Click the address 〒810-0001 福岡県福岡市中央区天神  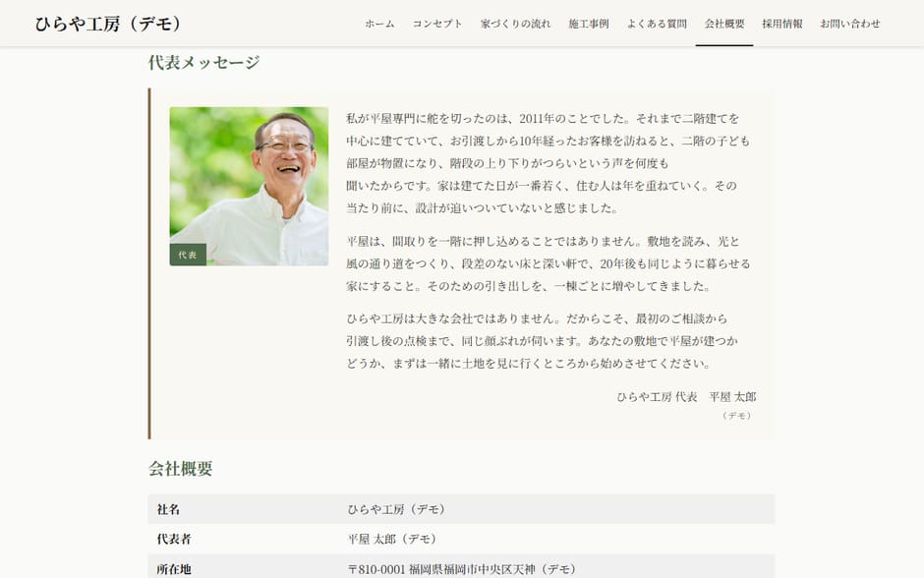coord(461,568)
